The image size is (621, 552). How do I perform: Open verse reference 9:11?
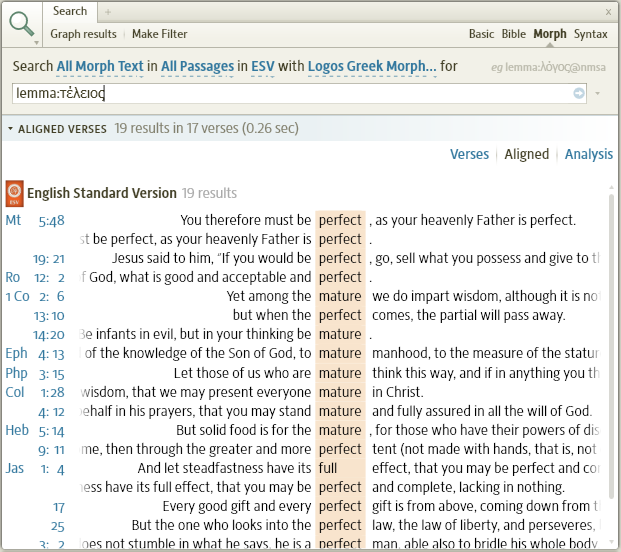click(51, 450)
